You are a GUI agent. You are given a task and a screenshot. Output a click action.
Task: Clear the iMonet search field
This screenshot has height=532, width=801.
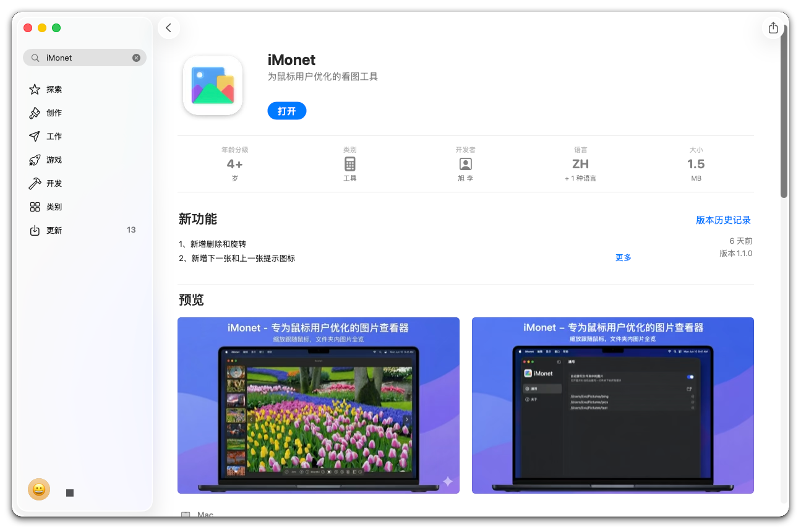click(136, 58)
